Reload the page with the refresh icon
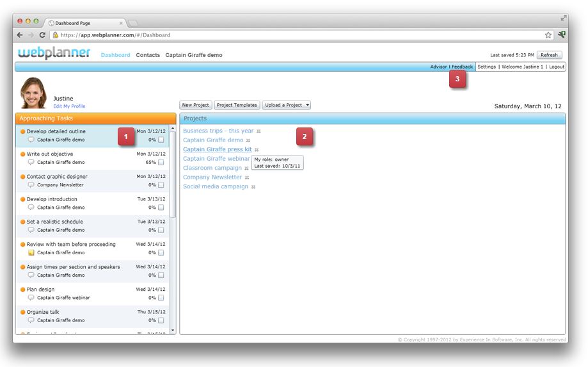 (x=42, y=35)
